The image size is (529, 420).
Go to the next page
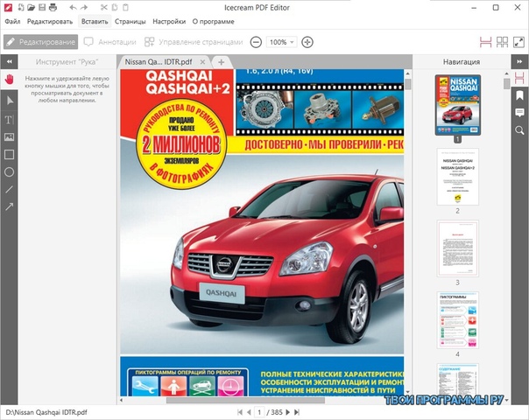click(x=288, y=412)
